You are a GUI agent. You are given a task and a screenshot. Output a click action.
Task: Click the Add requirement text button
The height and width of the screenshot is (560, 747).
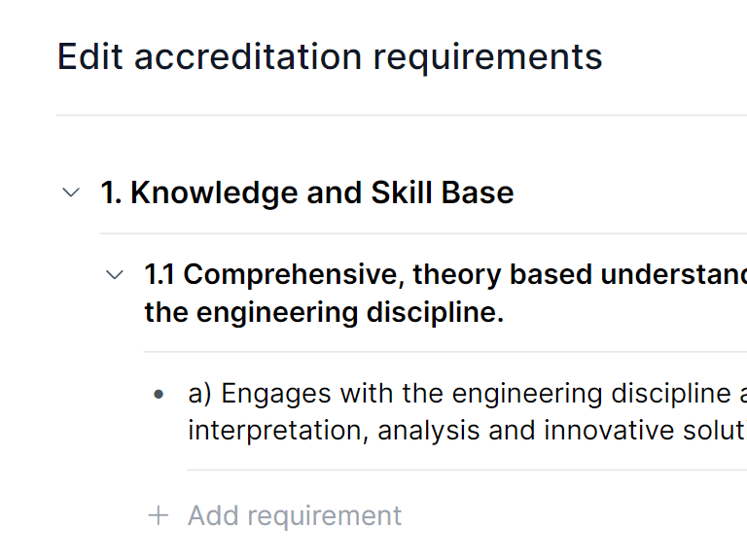[294, 515]
